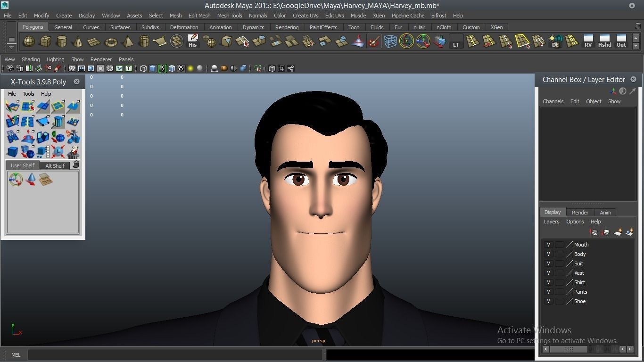Open the shelf options arrow at left
The width and height of the screenshot is (644, 362).
[x=11, y=47]
